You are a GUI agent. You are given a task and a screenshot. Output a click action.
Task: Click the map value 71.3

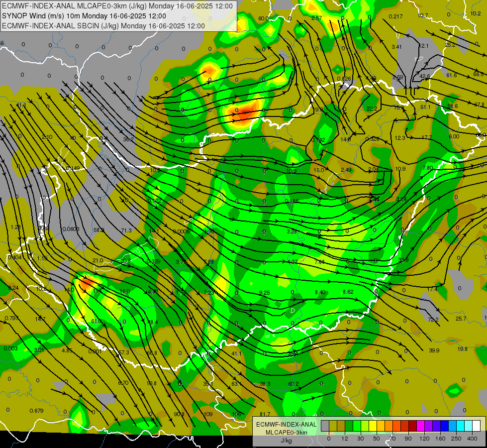coord(126,230)
